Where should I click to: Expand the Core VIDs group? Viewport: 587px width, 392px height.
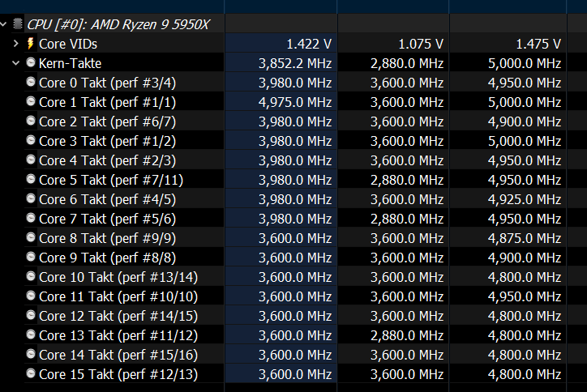[x=15, y=44]
